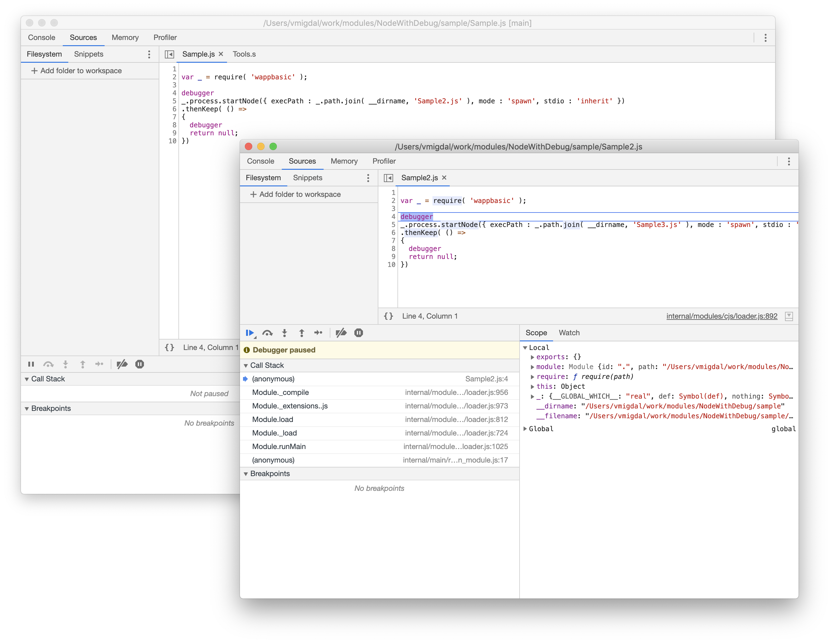Pretty print Sample2.js with braces icon
The height and width of the screenshot is (644, 833).
click(x=388, y=316)
